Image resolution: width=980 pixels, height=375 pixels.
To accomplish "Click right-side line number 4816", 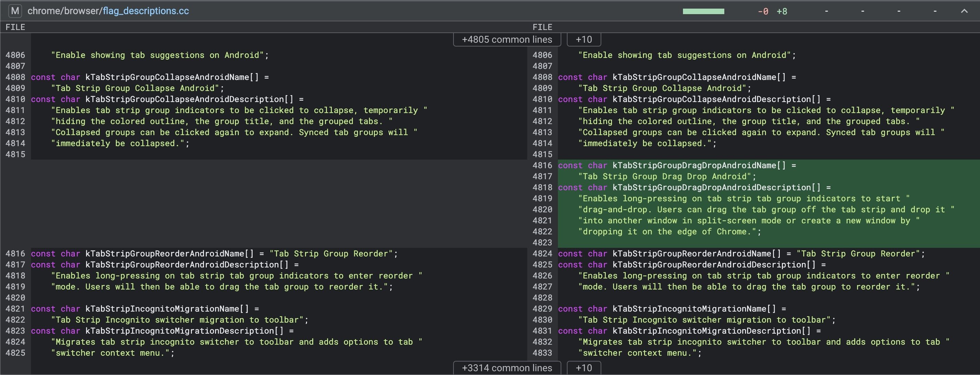I will [x=542, y=165].
